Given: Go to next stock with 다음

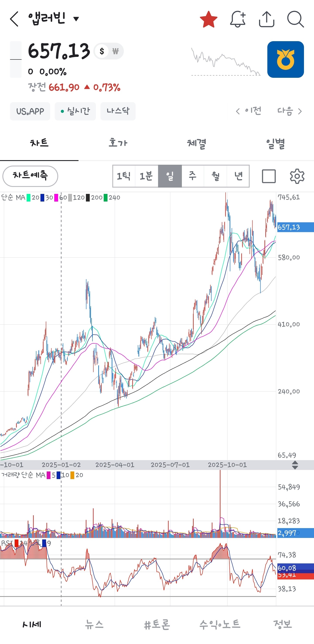Looking at the screenshot, I should pos(290,111).
